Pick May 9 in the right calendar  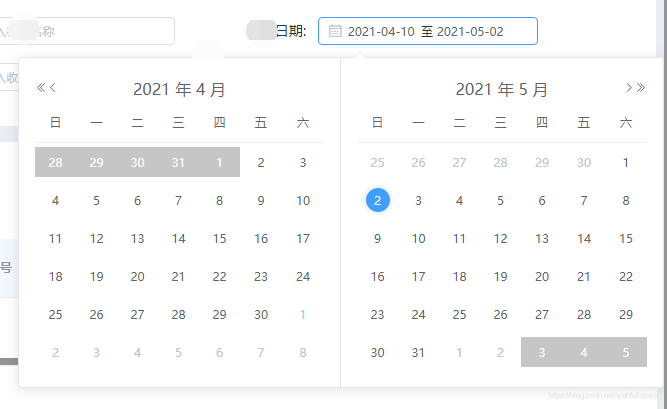click(x=378, y=238)
